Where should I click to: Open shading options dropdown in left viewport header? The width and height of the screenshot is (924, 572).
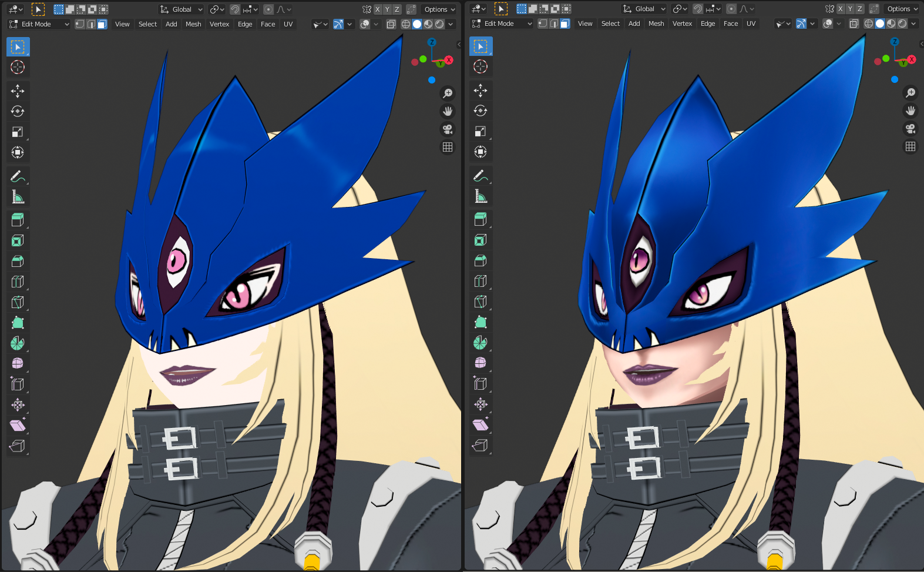click(451, 24)
